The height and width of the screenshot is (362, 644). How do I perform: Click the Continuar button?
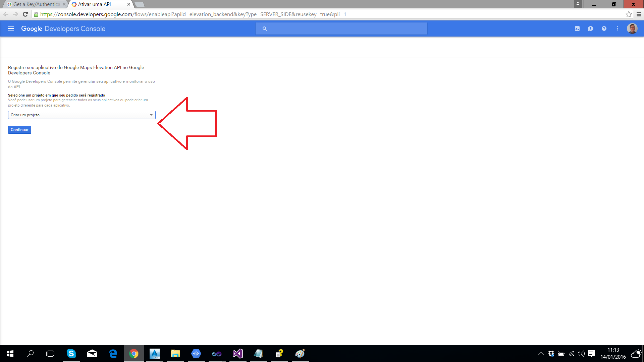pyautogui.click(x=19, y=130)
